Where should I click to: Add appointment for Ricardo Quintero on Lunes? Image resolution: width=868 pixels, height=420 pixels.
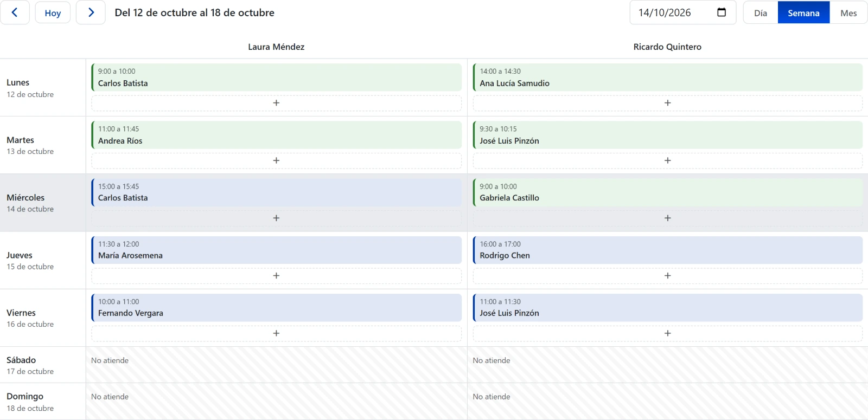click(x=667, y=103)
